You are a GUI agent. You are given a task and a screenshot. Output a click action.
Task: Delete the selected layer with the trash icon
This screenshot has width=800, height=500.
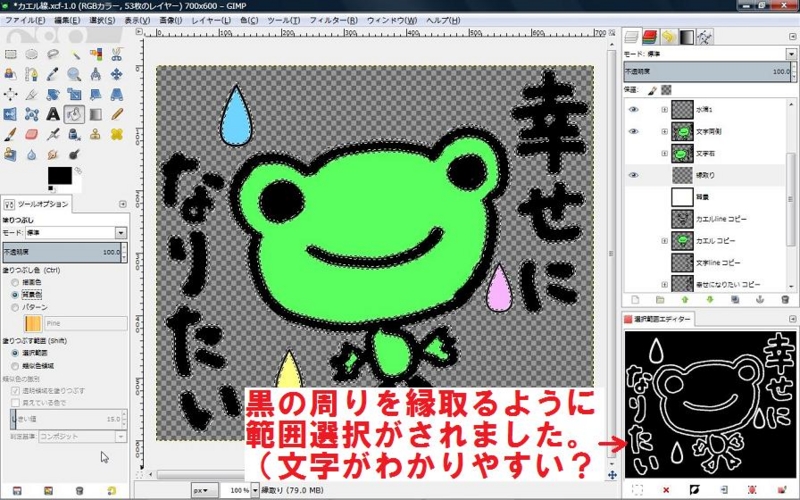(x=785, y=300)
